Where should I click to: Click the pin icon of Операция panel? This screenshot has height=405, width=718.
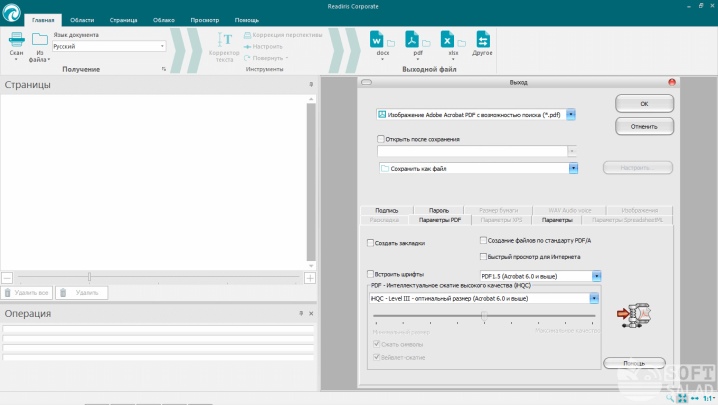(x=301, y=313)
